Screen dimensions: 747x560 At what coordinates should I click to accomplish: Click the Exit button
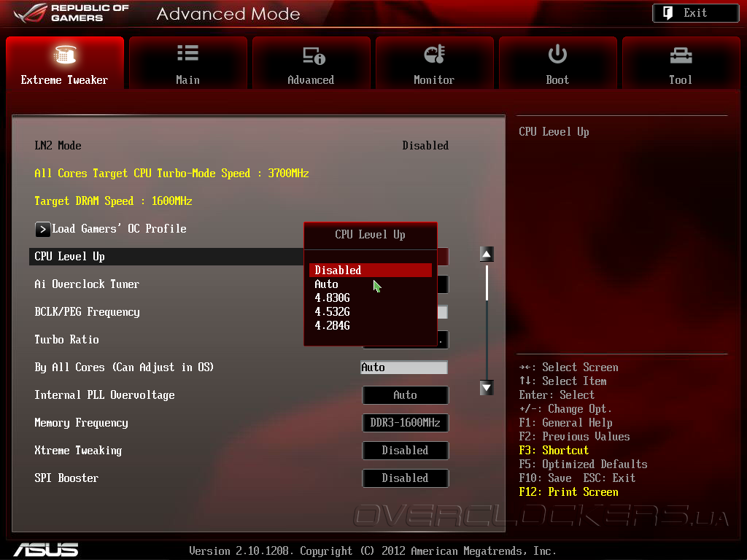(695, 13)
